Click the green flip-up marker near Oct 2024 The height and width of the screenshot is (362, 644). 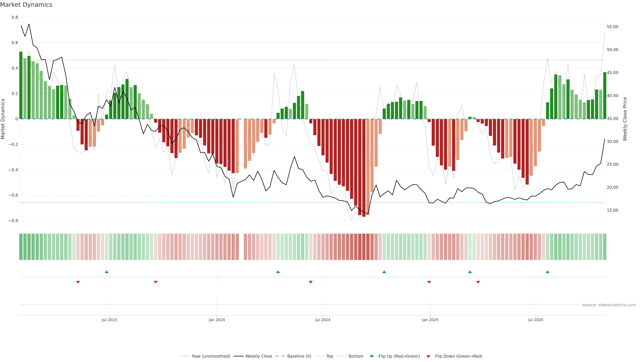click(384, 272)
